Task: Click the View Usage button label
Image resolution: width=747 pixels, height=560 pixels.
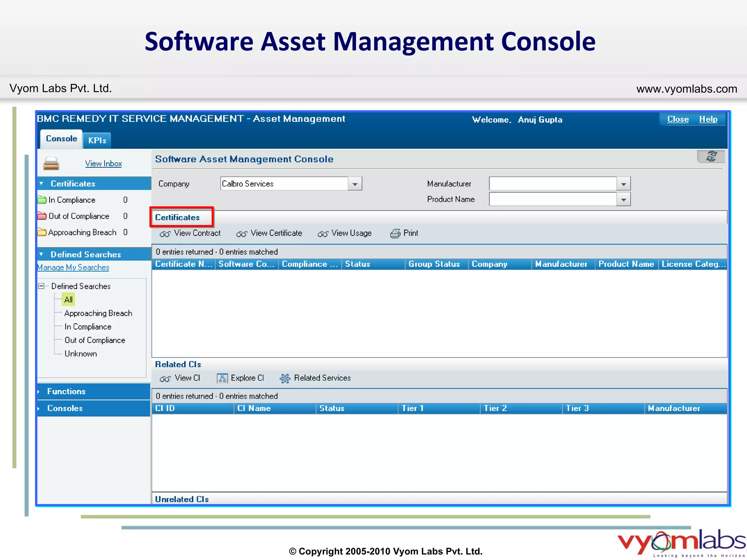Action: pyautogui.click(x=351, y=233)
